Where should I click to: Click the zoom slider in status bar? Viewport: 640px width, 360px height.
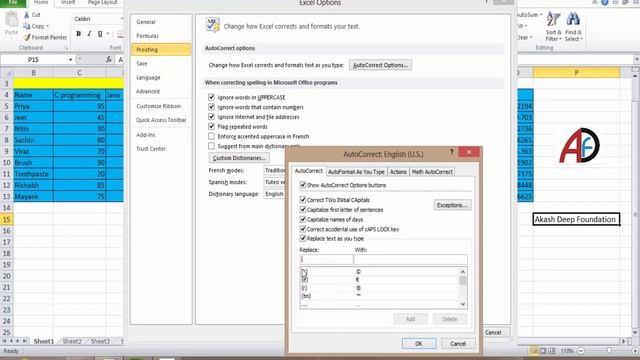(609, 351)
